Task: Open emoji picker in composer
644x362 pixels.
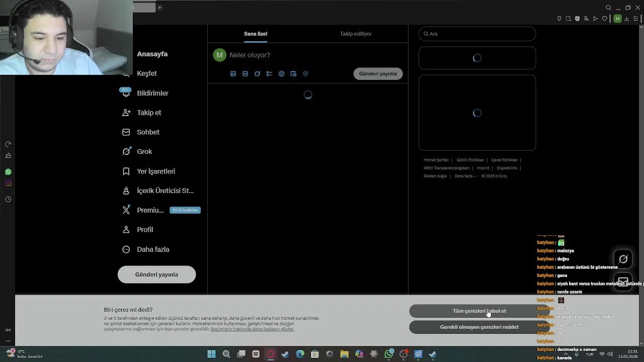Action: (x=281, y=73)
